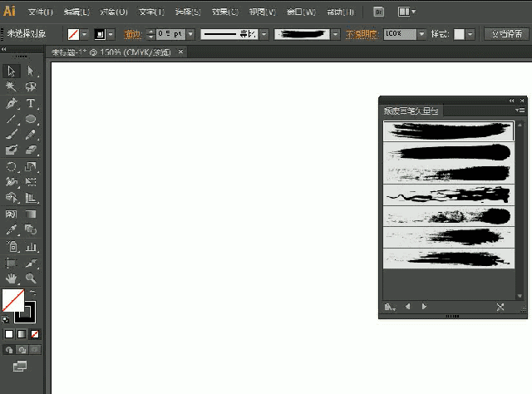The height and width of the screenshot is (394, 532).
Task: Switch to Gradient paint mode
Action: click(x=22, y=334)
